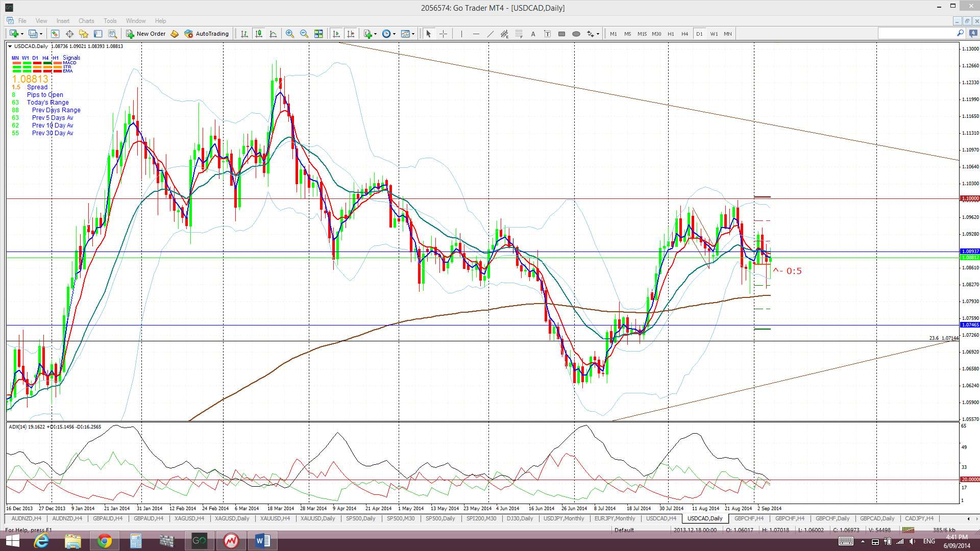Screen dimensions: 980x551
Task: Open Google Chrome from the taskbar
Action: pos(104,541)
